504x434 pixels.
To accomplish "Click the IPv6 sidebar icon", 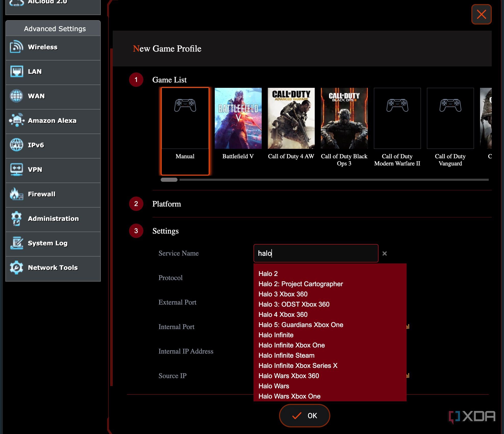I will [x=16, y=145].
